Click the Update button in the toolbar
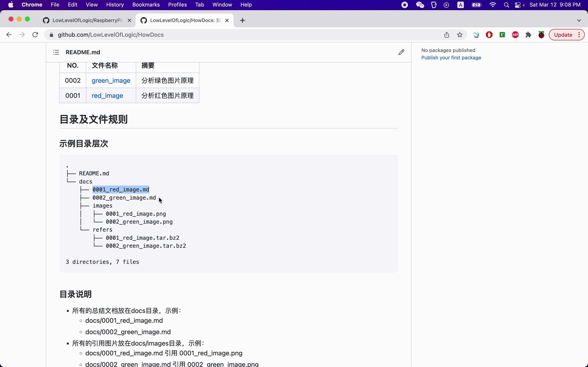588x367 pixels. pyautogui.click(x=563, y=35)
